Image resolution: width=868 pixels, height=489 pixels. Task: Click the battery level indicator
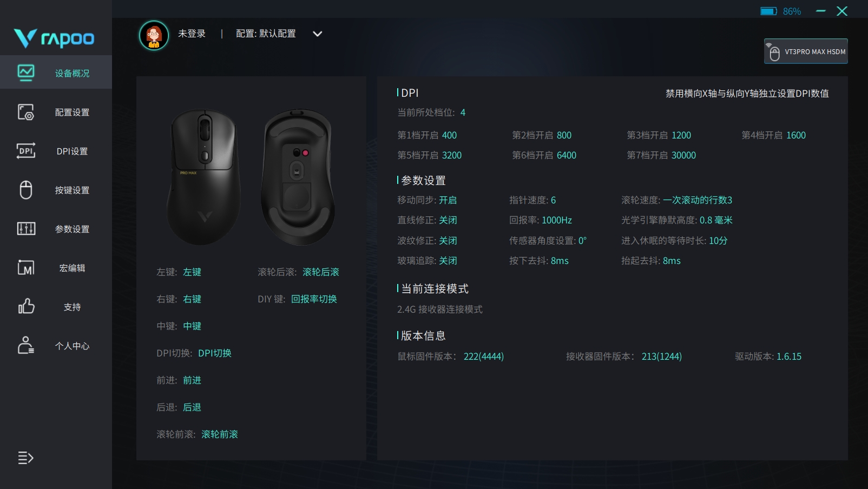click(780, 11)
